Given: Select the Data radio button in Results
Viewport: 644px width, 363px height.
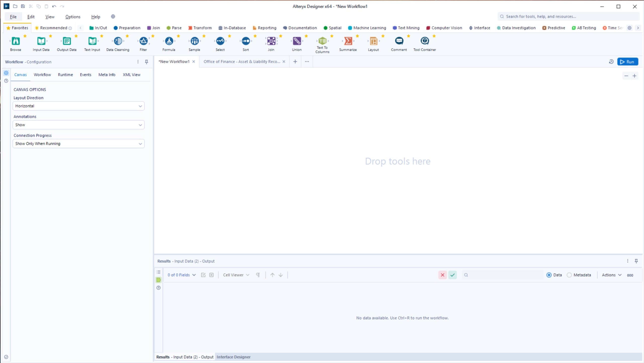Looking at the screenshot, I should click(x=549, y=275).
